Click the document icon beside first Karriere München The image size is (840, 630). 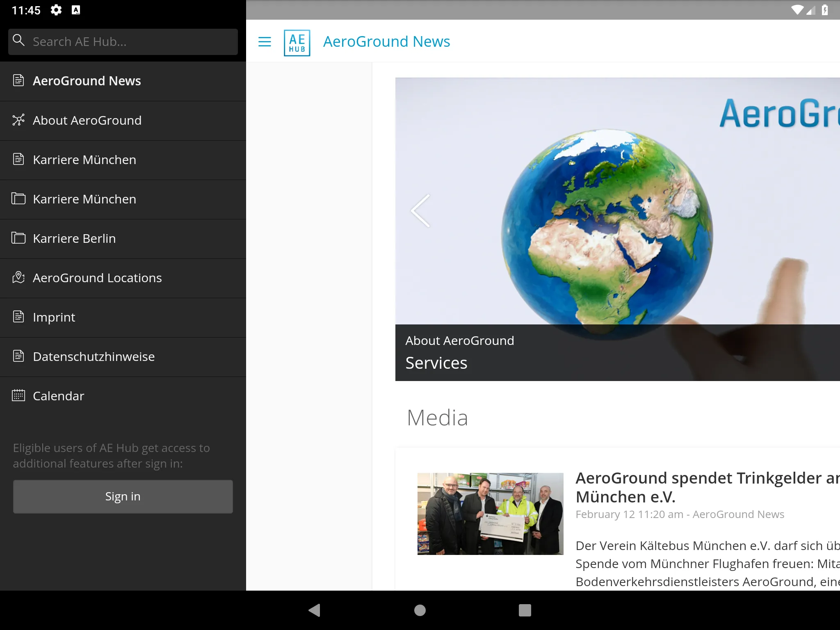18,159
